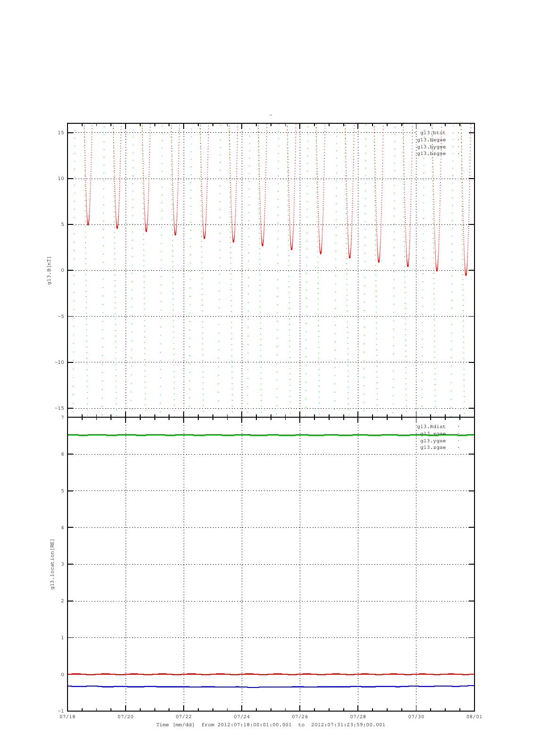Click the 10 tick on B axis
534x756 pixels.
pos(61,179)
